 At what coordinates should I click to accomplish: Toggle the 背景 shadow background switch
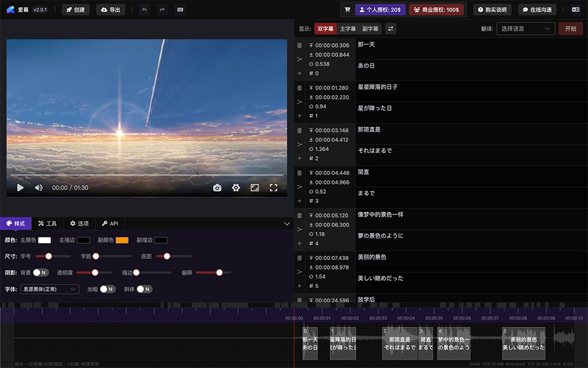[41, 273]
